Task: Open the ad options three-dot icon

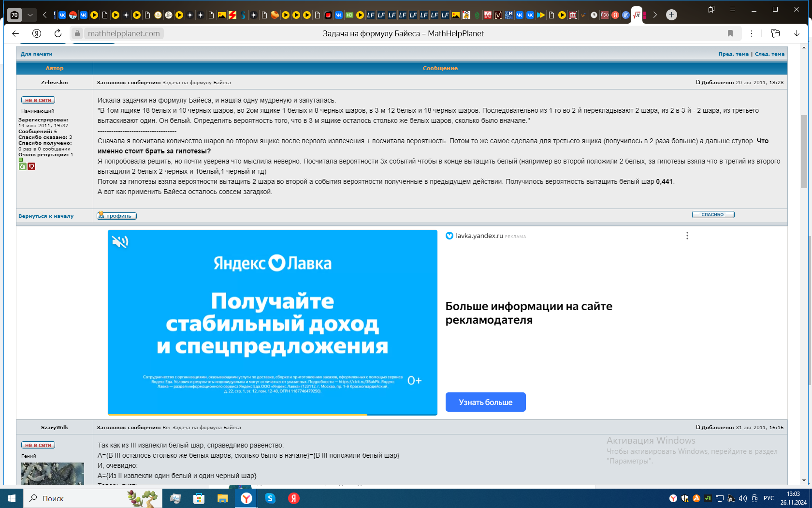Action: pos(687,236)
